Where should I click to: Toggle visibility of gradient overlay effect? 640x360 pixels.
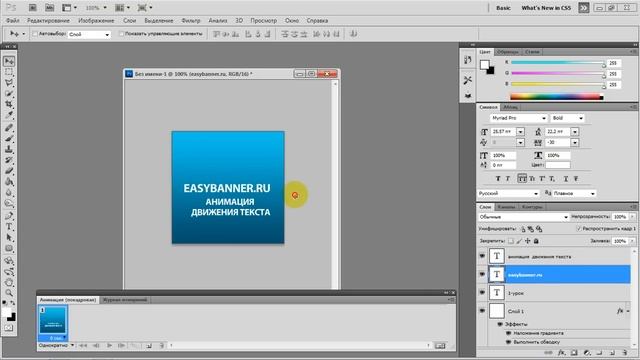[x=509, y=333]
